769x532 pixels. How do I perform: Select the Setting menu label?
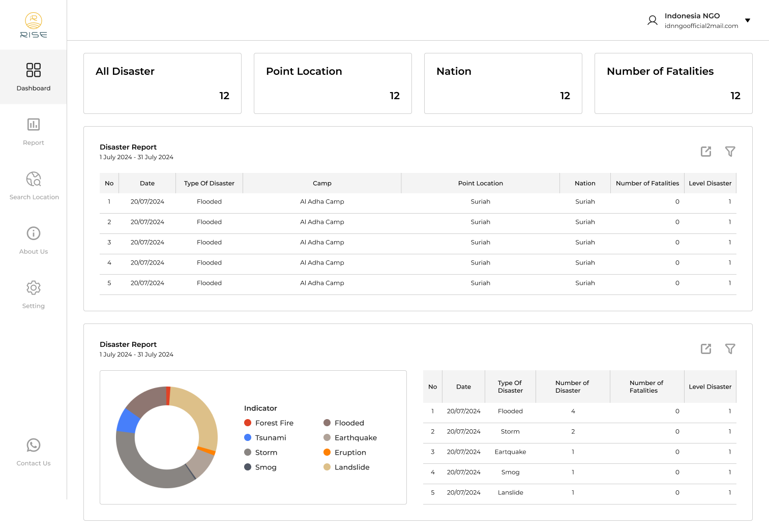pos(34,306)
